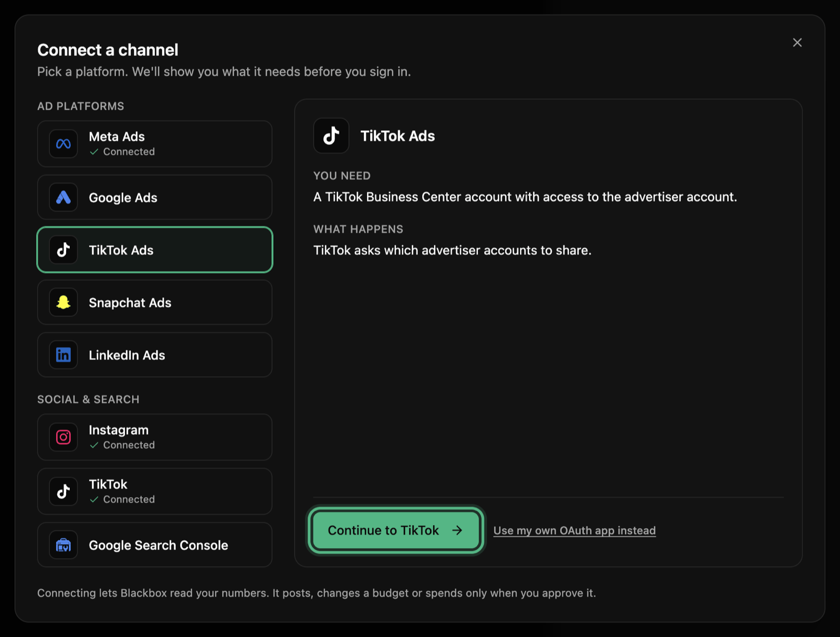This screenshot has width=840, height=637.
Task: Click the Snapchat ghost icon
Action: tap(64, 302)
